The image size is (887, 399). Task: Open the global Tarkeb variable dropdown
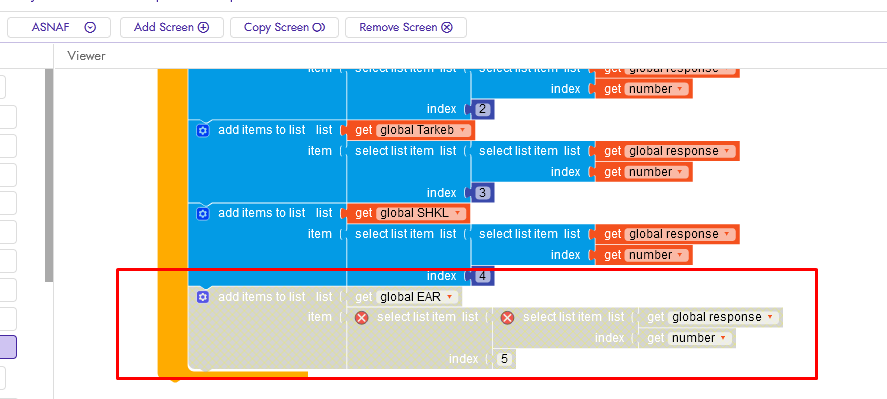pos(423,130)
